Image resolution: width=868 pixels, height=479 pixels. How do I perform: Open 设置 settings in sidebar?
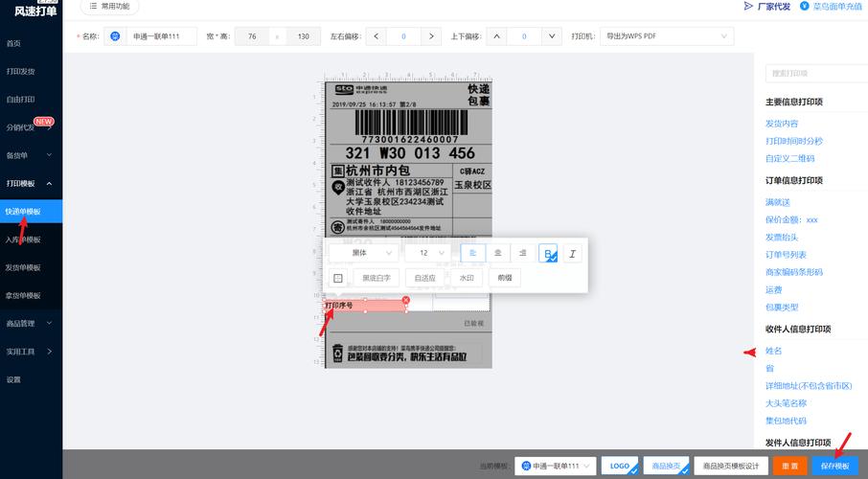[13, 379]
